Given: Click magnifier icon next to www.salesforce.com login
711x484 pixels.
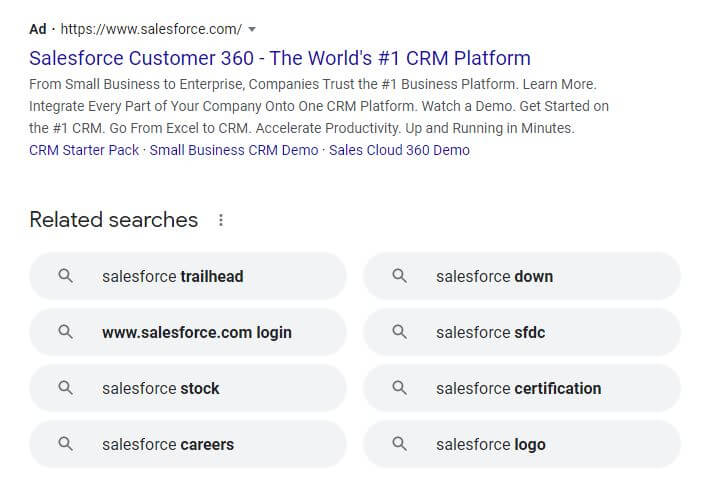Looking at the screenshot, I should [66, 332].
